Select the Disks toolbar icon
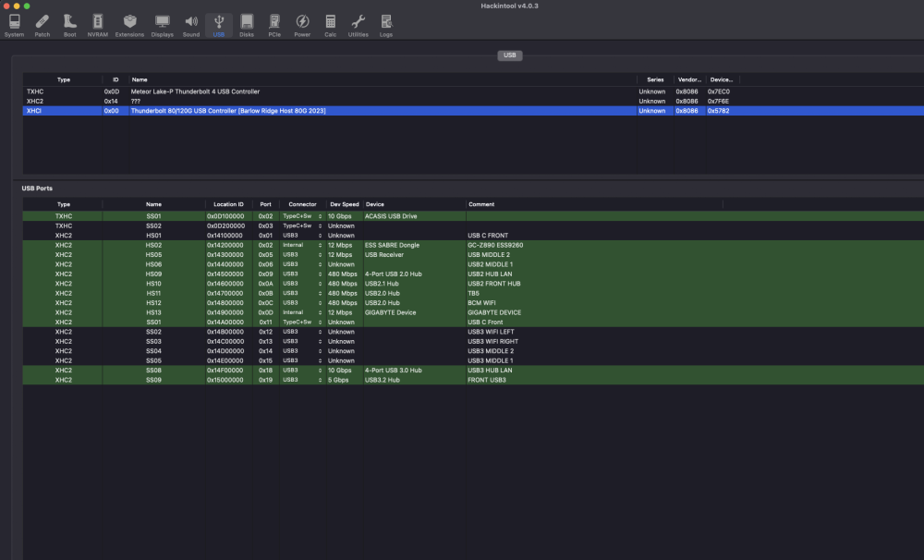The image size is (924, 560). click(247, 25)
